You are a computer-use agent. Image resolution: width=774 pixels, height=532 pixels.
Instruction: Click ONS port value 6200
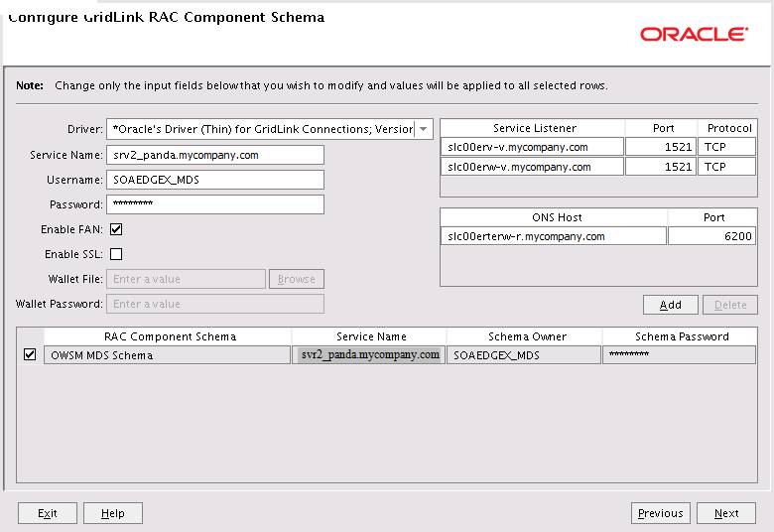click(711, 236)
